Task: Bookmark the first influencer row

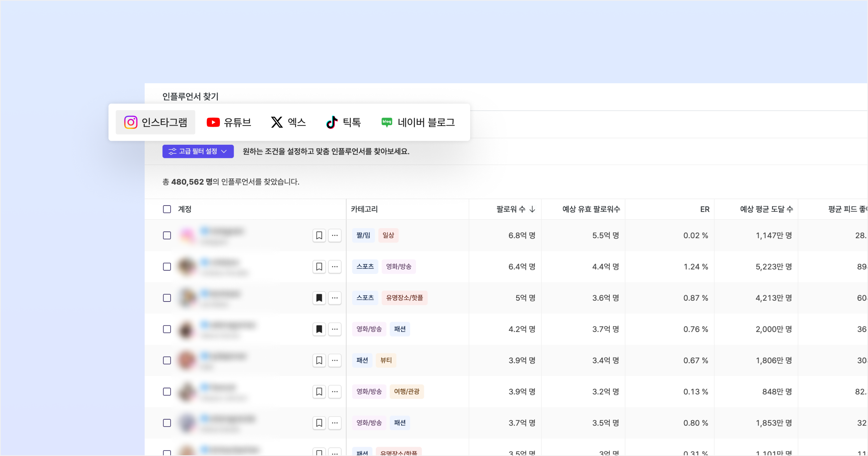Action: click(319, 235)
